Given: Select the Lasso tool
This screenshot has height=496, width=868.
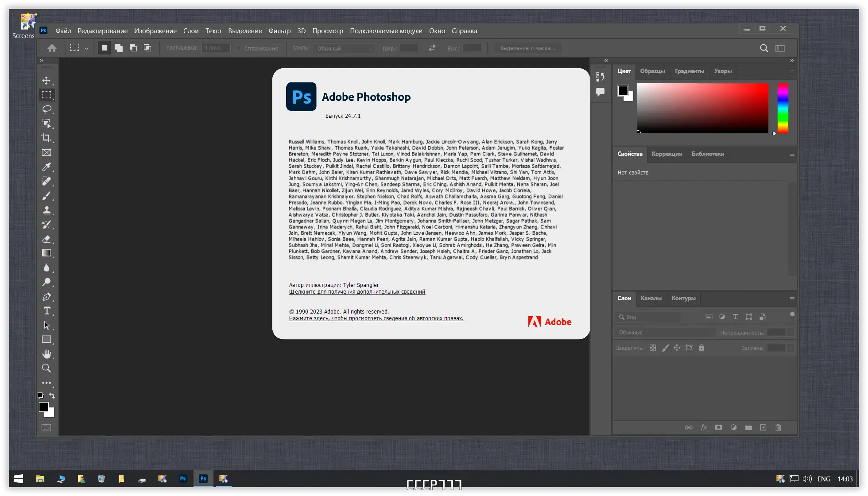Looking at the screenshot, I should [x=46, y=109].
